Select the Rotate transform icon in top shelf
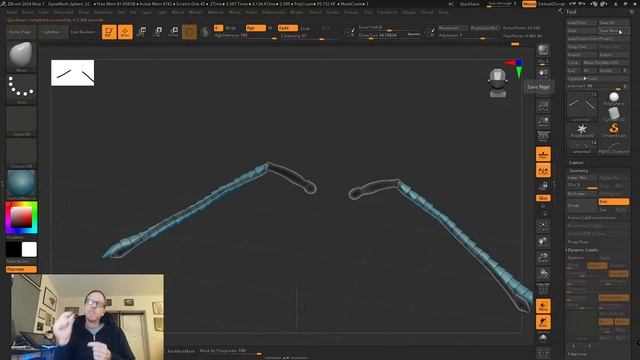640x360 pixels. click(173, 32)
